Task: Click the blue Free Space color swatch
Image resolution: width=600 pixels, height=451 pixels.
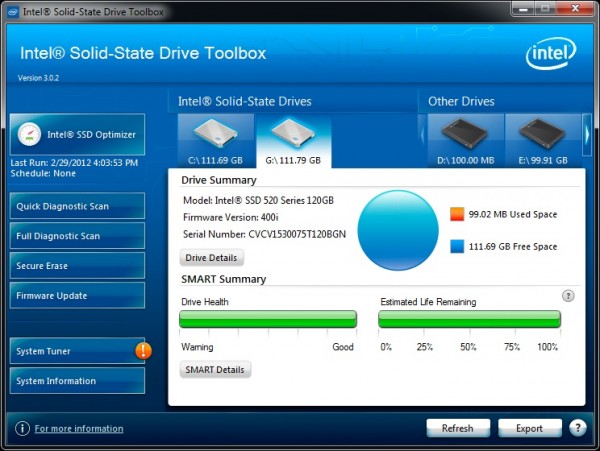Action: click(x=457, y=246)
